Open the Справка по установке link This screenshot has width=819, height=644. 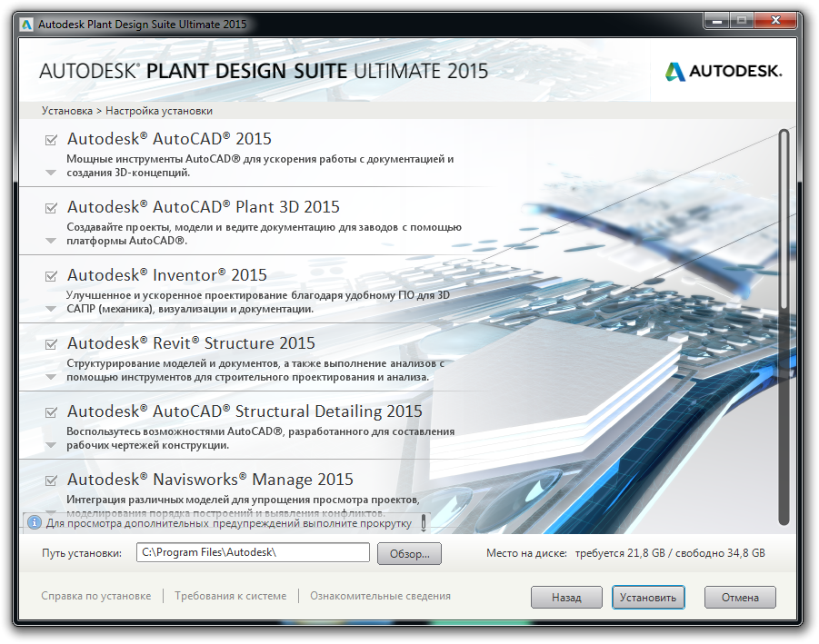tap(96, 596)
